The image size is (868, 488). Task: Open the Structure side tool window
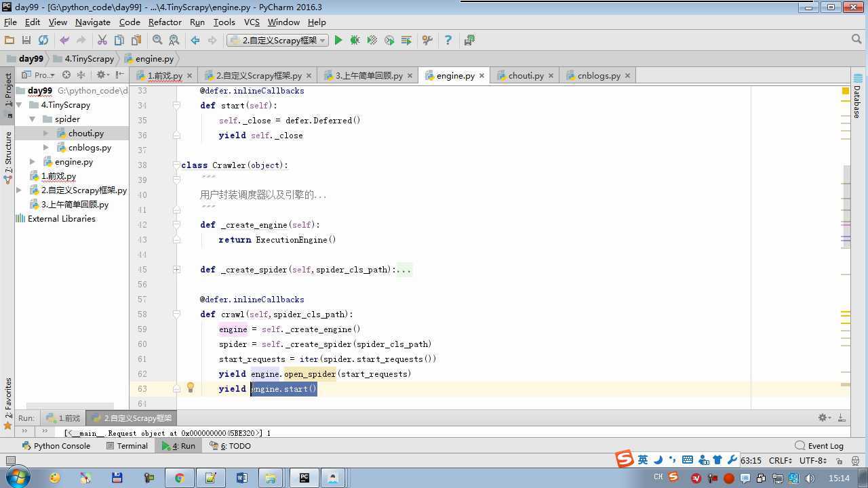point(7,157)
